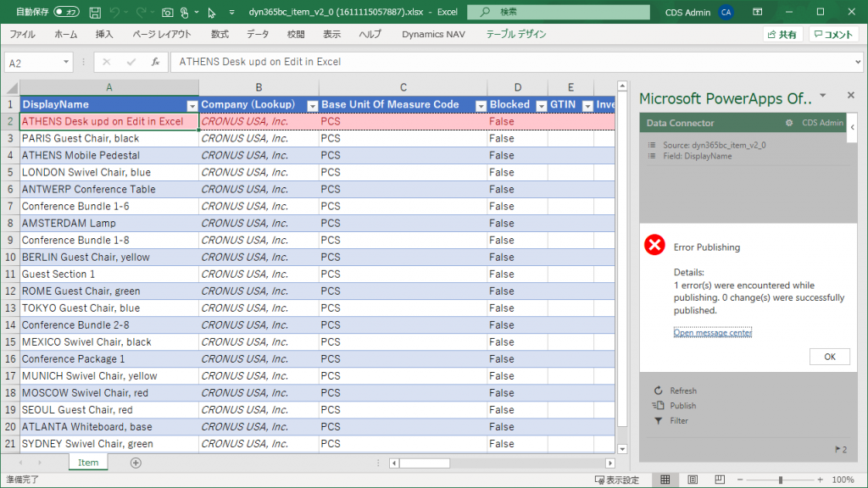Click the Insert Function fx icon
The width and height of the screenshot is (868, 488).
(x=156, y=62)
